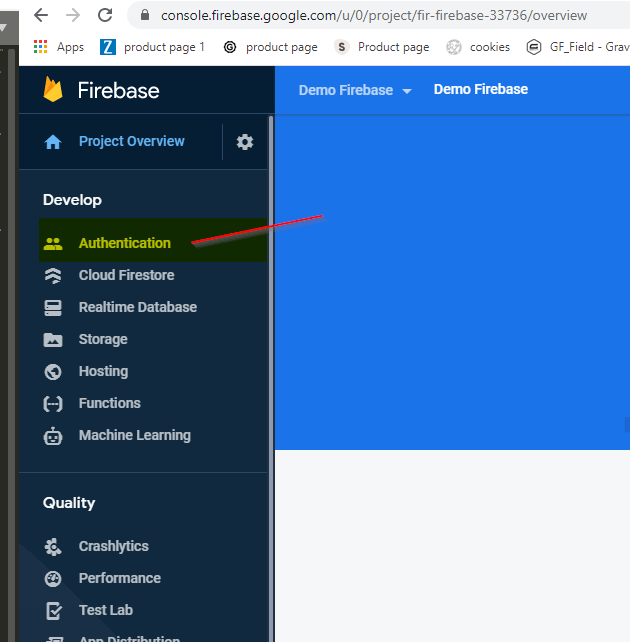Screen dimensions: 630x642
Task: Click the Crashlytics icon
Action: (x=53, y=547)
